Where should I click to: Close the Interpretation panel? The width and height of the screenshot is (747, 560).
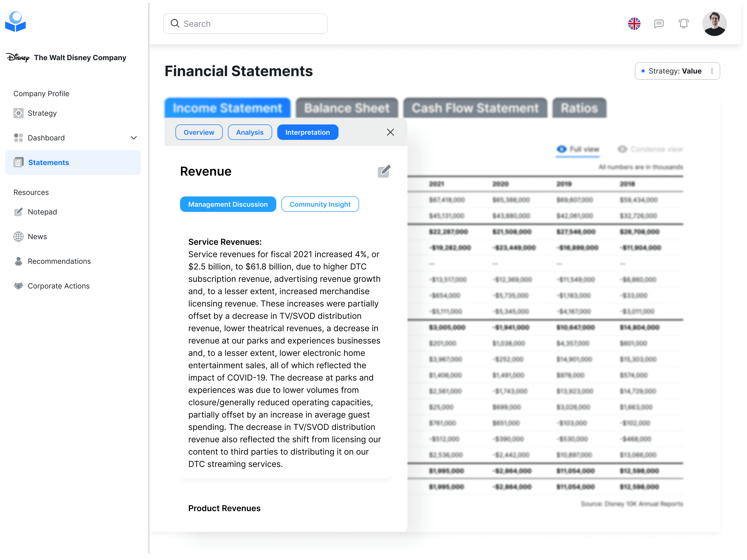pyautogui.click(x=390, y=132)
